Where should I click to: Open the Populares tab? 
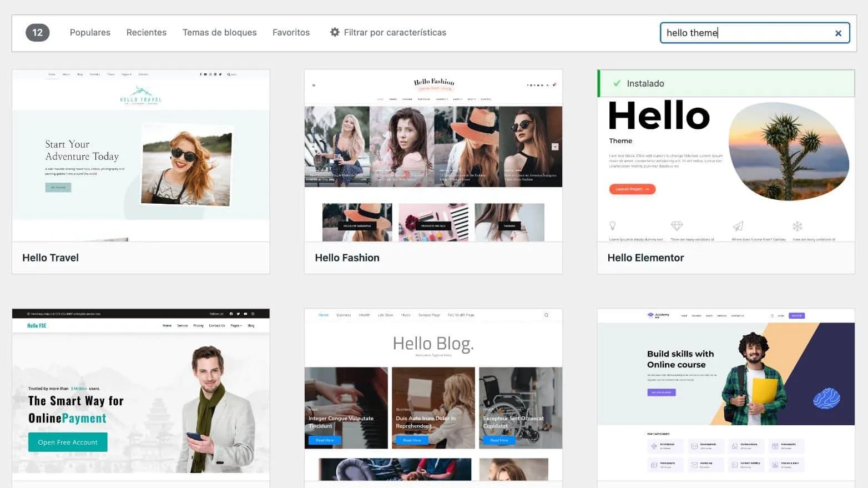tap(90, 32)
